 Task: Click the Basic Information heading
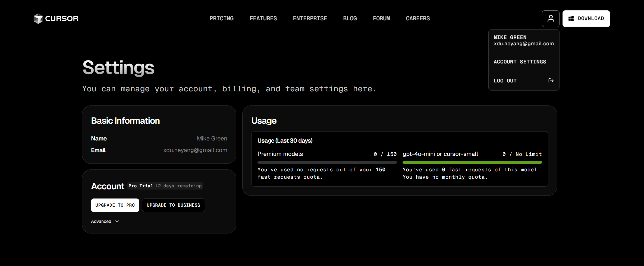[x=125, y=121]
